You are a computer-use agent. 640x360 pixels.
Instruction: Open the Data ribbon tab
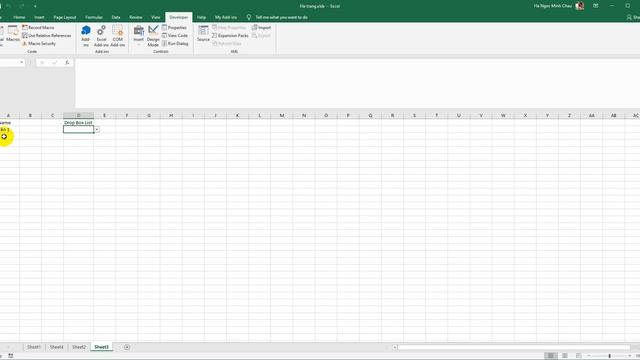pos(116,17)
